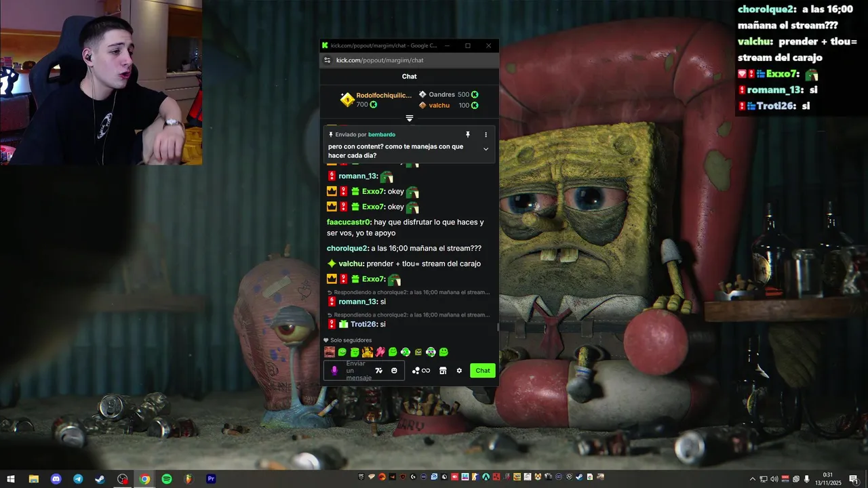
Task: Click username faacucastr0 in chat
Action: coord(349,222)
